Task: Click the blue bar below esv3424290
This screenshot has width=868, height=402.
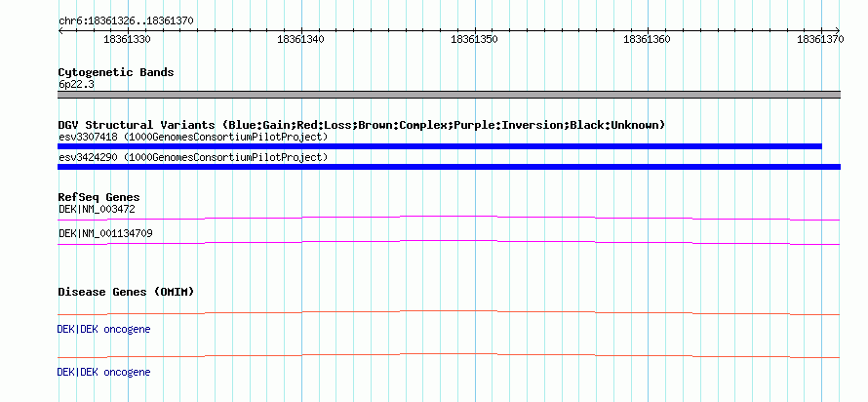Action: point(449,167)
